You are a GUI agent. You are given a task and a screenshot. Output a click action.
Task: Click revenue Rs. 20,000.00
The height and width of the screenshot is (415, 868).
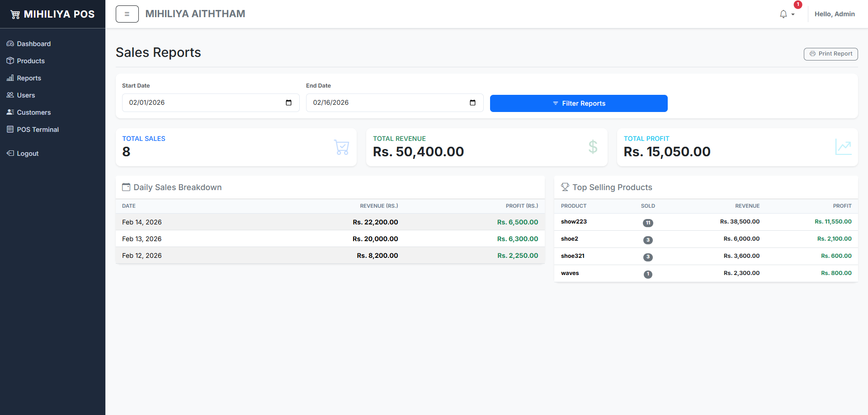pyautogui.click(x=375, y=239)
